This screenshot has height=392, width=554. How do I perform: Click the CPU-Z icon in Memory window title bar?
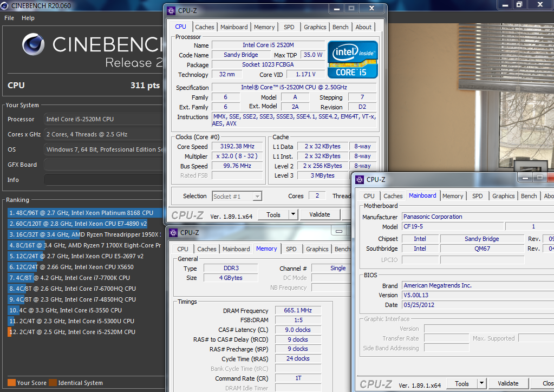coord(173,233)
